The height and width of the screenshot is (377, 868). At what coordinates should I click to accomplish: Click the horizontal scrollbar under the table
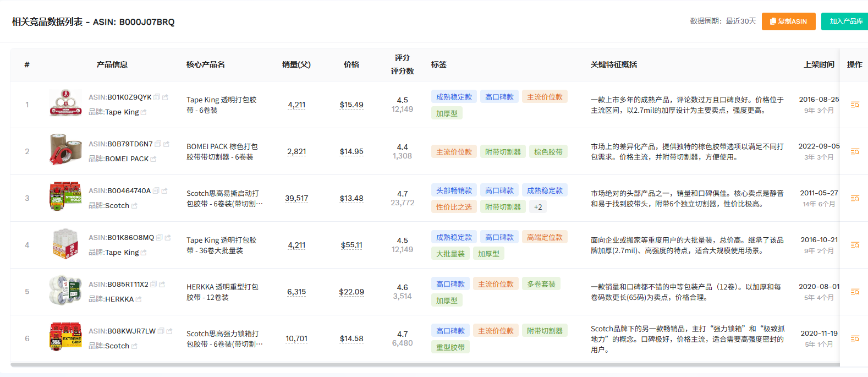(424, 364)
